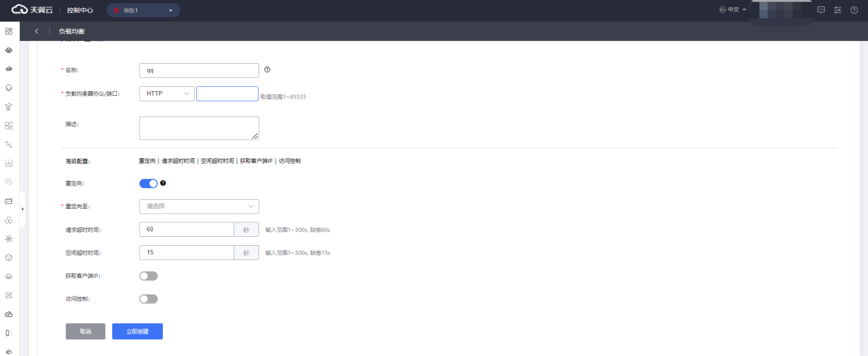Jump to 访问控制 in 高级配置 links
The width and height of the screenshot is (868, 356).
tap(289, 161)
